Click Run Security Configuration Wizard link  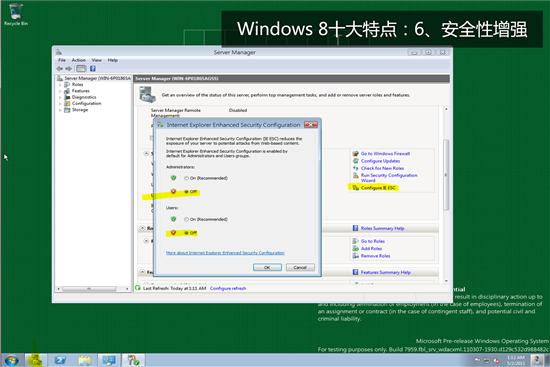(x=389, y=178)
